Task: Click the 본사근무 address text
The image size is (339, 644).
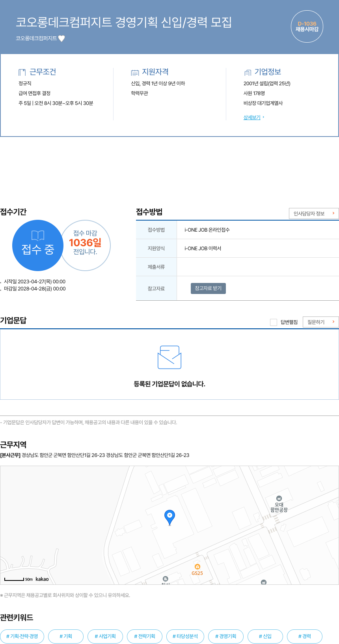Action: click(95, 455)
